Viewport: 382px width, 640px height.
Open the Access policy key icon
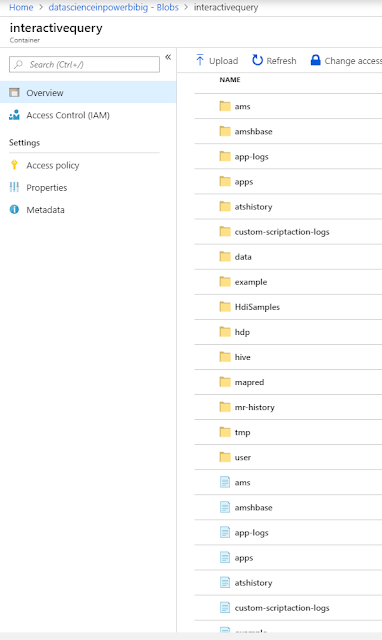coord(14,165)
